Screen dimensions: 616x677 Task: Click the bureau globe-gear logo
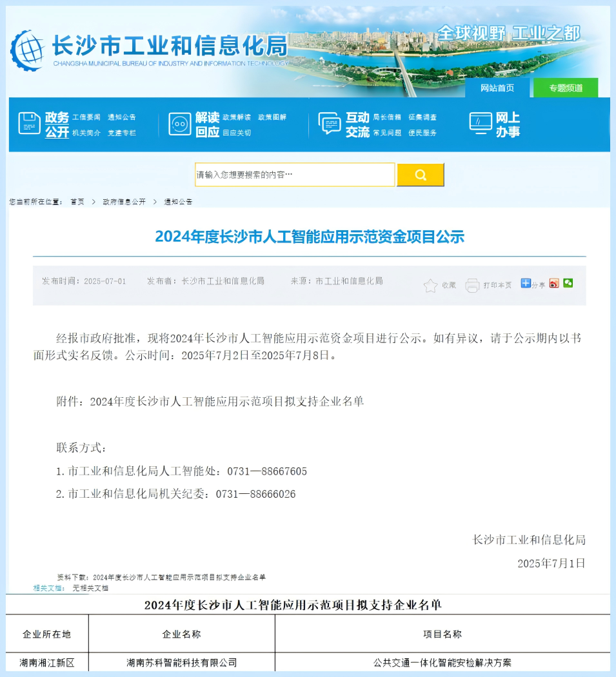click(28, 49)
